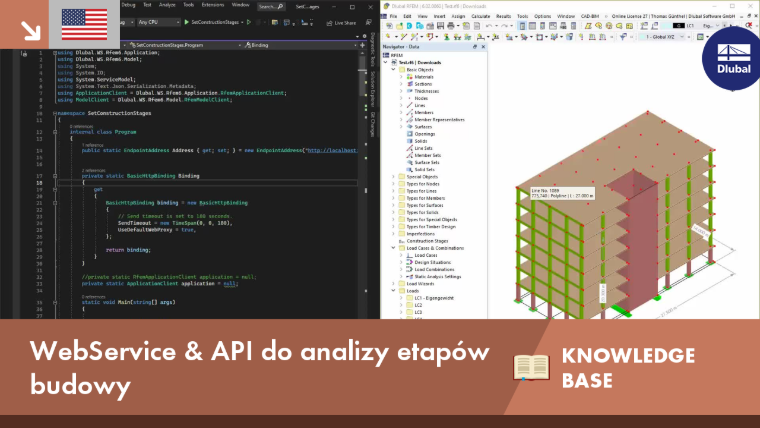Open the File menu in RFEM
Screen dimensions: 760x428
[393, 16]
